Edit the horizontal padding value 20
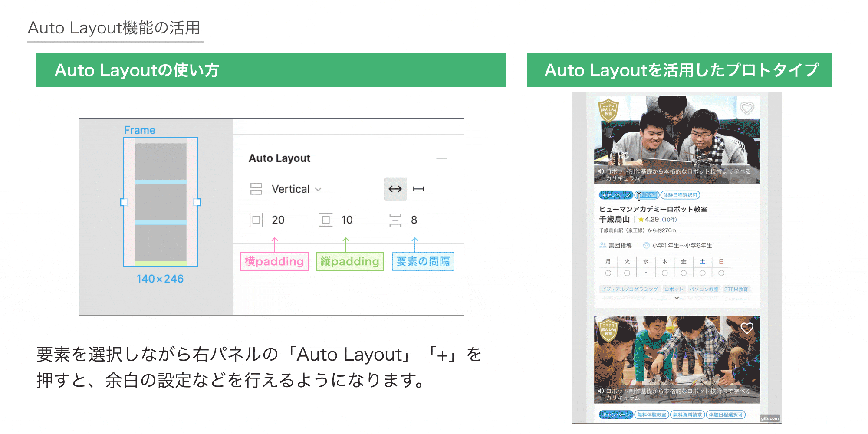 [278, 220]
